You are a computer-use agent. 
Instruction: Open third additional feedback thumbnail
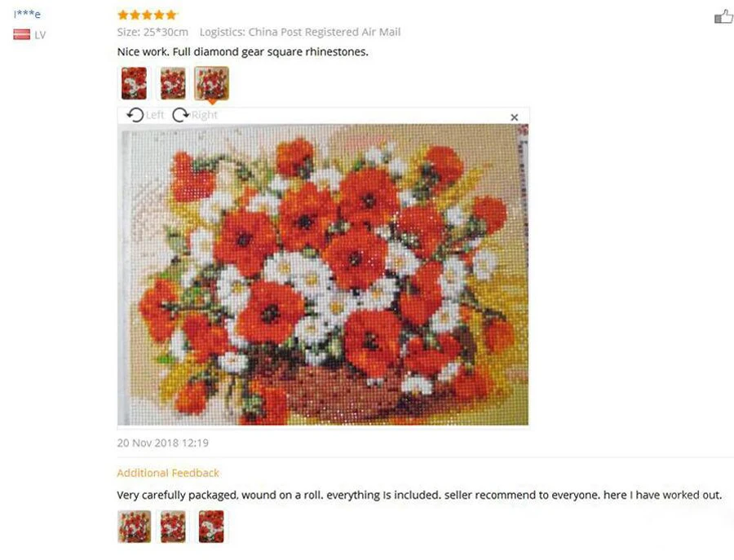(x=211, y=527)
